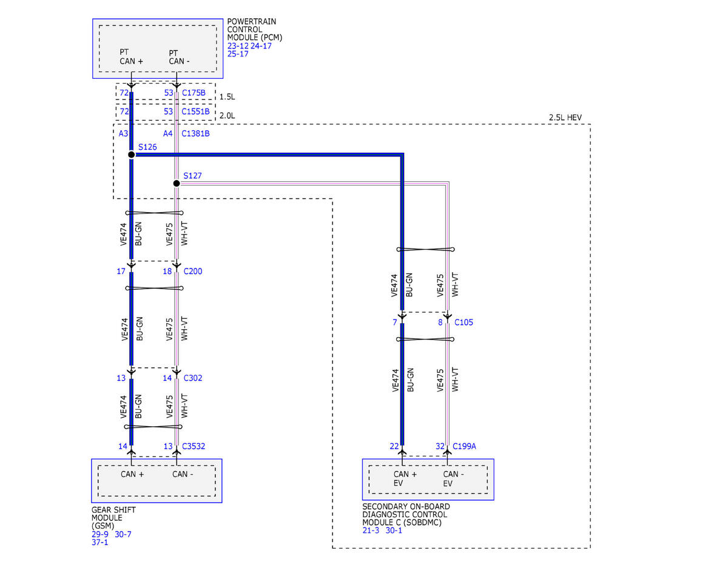The image size is (728, 562).
Task: Select splice S126 label
Action: pyautogui.click(x=147, y=147)
